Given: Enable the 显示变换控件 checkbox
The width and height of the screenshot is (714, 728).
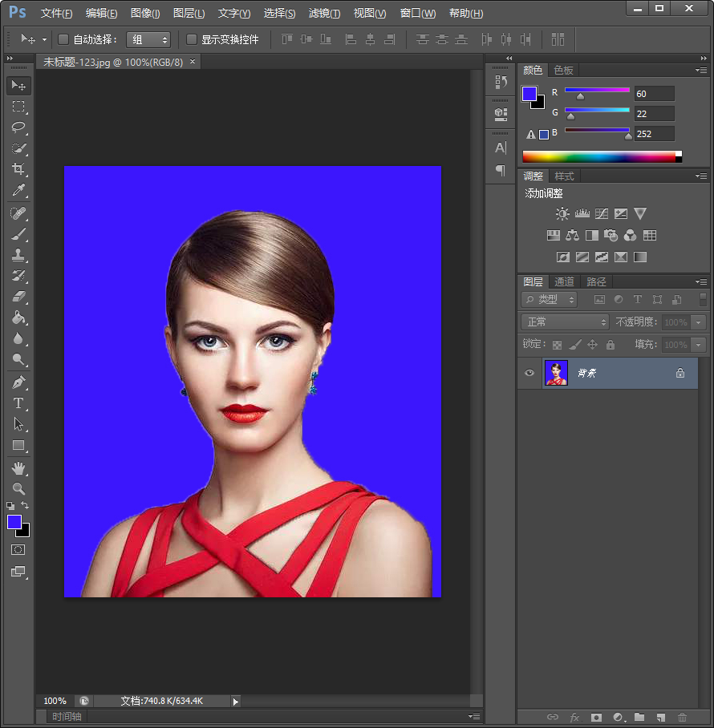Looking at the screenshot, I should pyautogui.click(x=192, y=39).
